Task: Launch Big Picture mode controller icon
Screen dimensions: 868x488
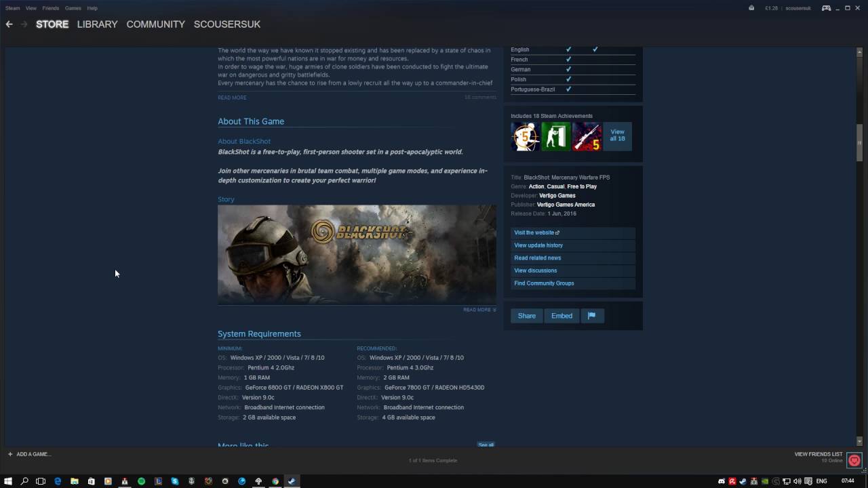Action: (826, 8)
